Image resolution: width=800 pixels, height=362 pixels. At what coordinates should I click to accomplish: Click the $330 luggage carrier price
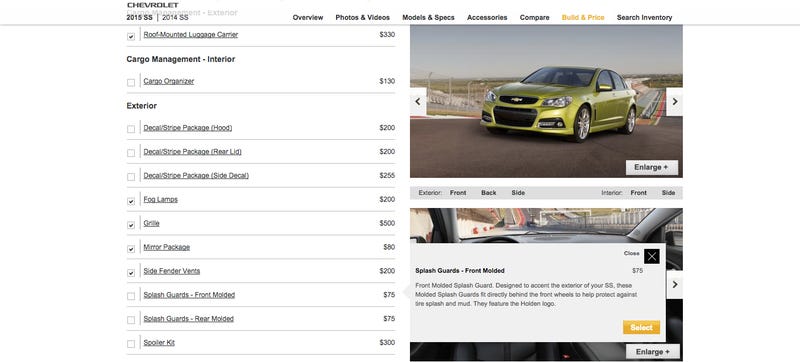(x=387, y=35)
